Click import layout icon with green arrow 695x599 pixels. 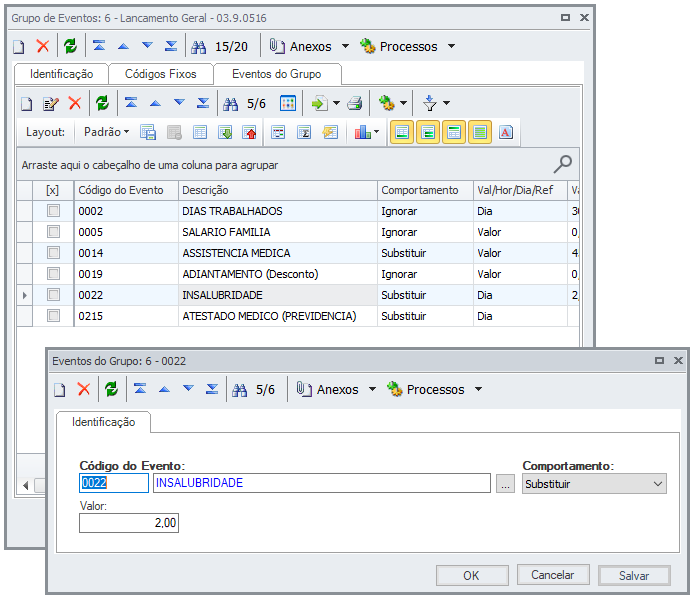225,132
